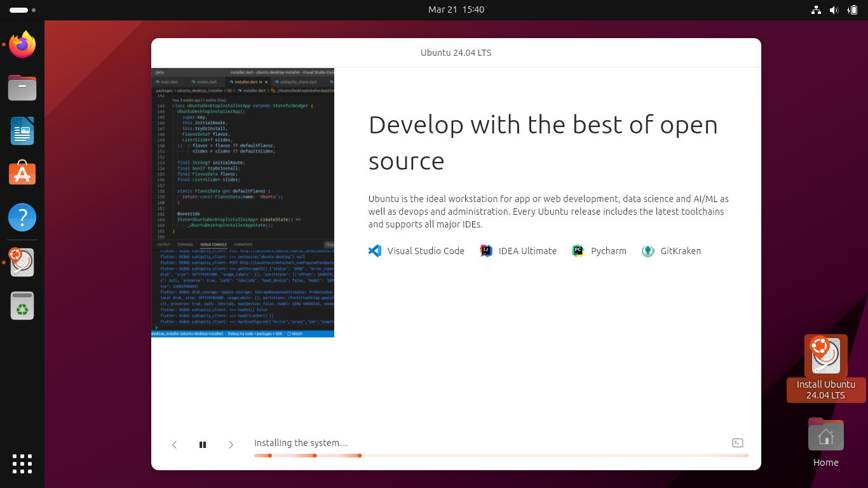Click the GitKraken logo

(648, 251)
